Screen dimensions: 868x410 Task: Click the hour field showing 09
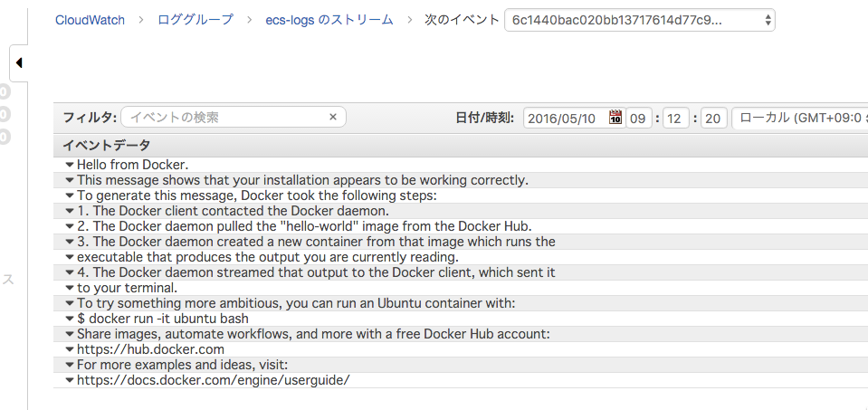coord(639,118)
